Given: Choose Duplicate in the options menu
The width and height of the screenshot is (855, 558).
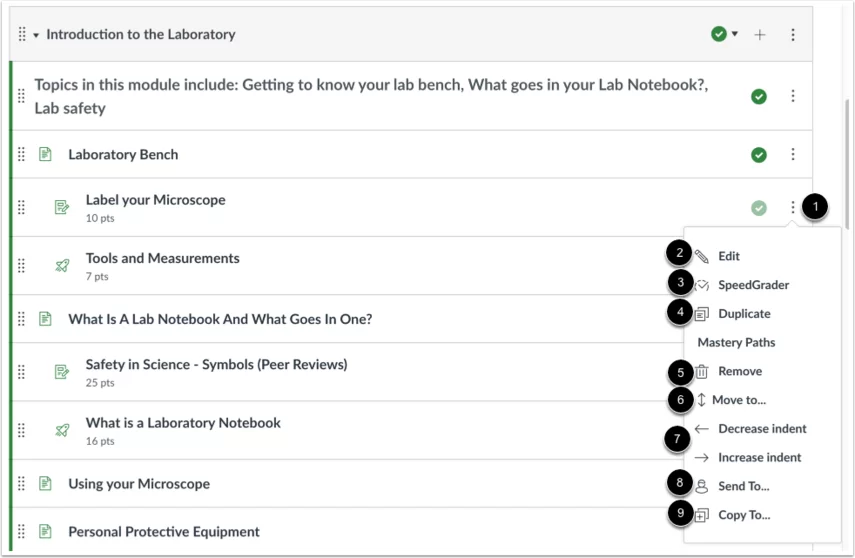Looking at the screenshot, I should click(744, 314).
